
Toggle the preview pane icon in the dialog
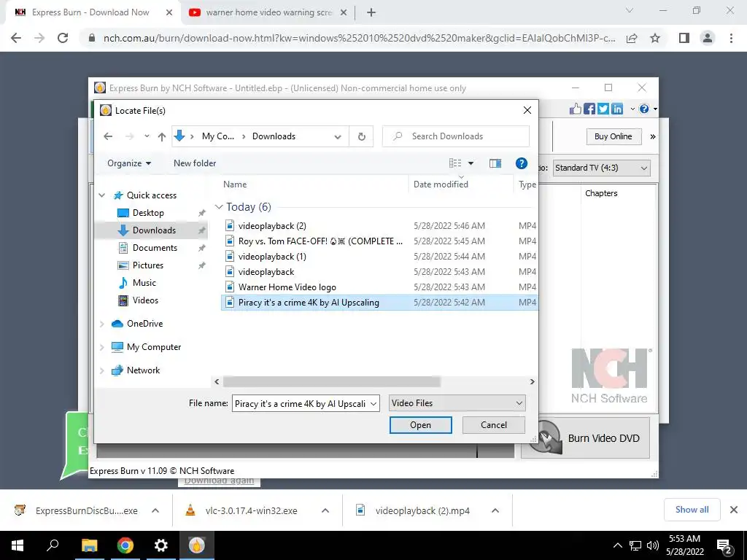[x=495, y=163]
